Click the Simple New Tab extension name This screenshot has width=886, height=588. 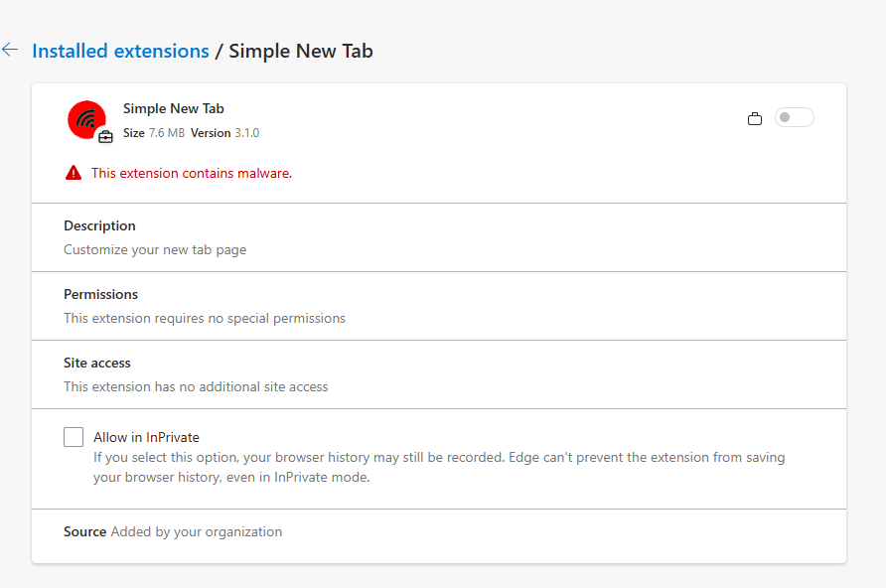(x=174, y=108)
